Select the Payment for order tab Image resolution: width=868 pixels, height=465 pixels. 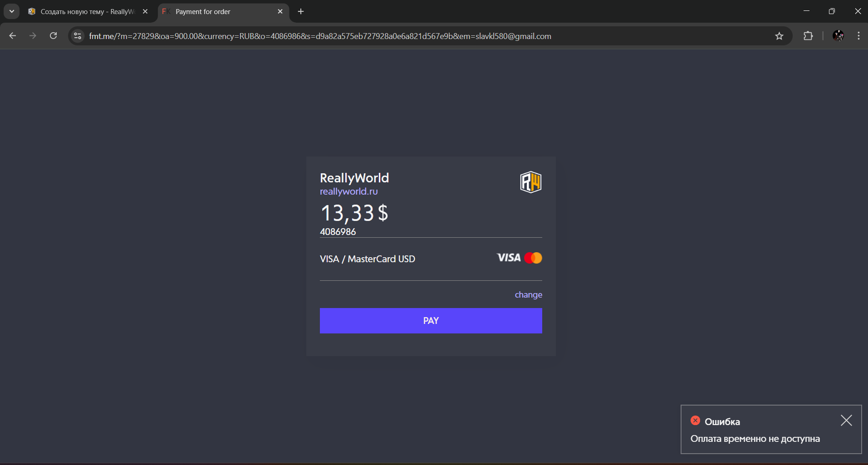point(223,11)
